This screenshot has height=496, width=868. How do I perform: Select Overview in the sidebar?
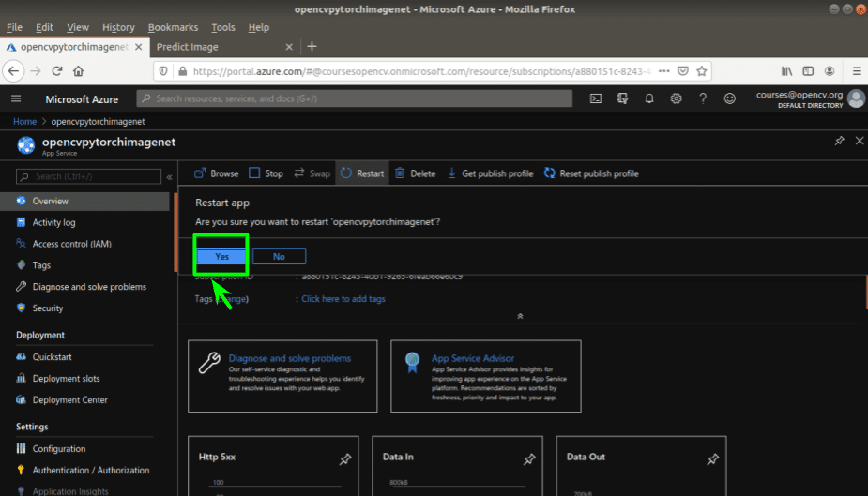84,202
